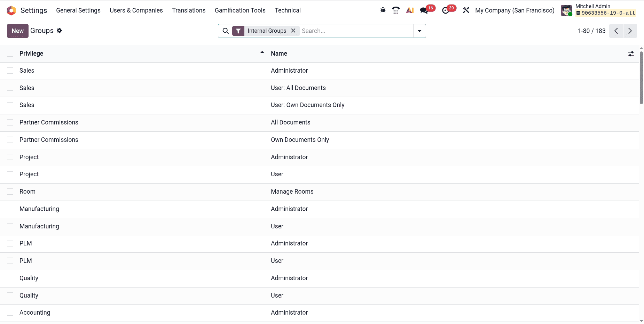Toggle the select-all checkbox in header

pyautogui.click(x=10, y=54)
